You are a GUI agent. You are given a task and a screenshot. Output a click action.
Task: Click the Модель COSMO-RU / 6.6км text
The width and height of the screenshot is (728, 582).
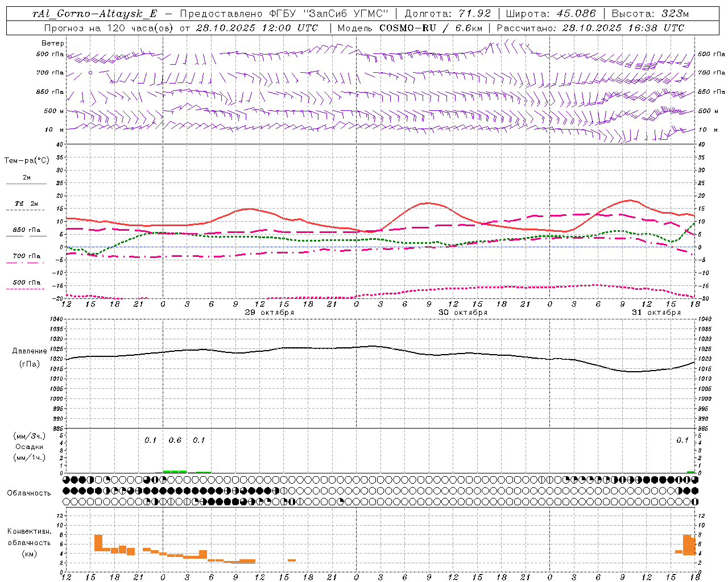(x=410, y=28)
